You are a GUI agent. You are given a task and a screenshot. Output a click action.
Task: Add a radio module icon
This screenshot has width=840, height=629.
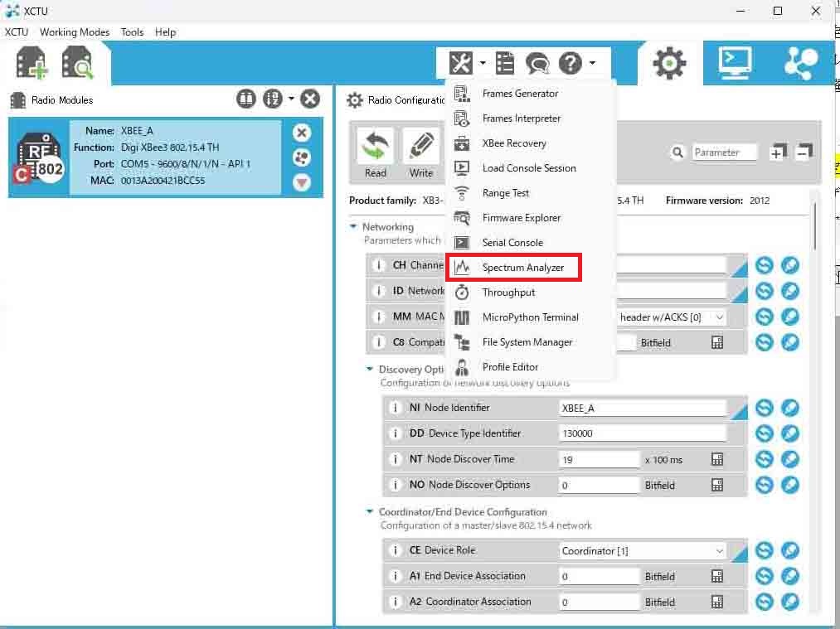click(32, 63)
